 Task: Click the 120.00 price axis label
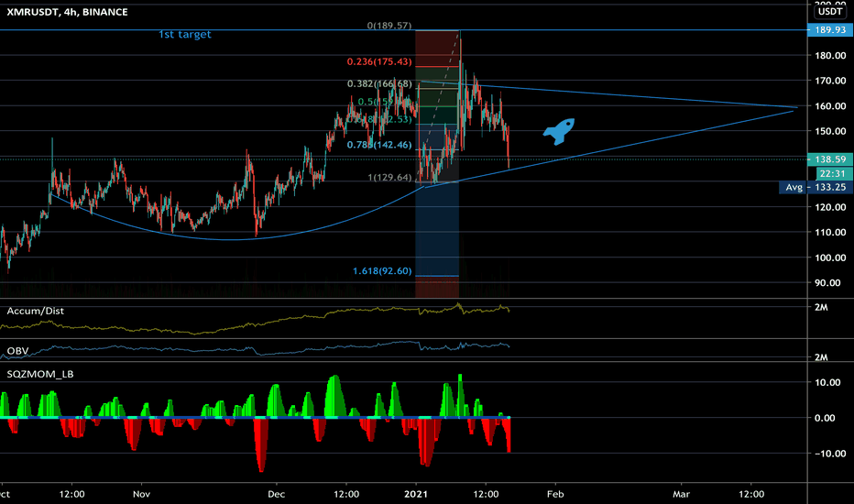[830, 207]
